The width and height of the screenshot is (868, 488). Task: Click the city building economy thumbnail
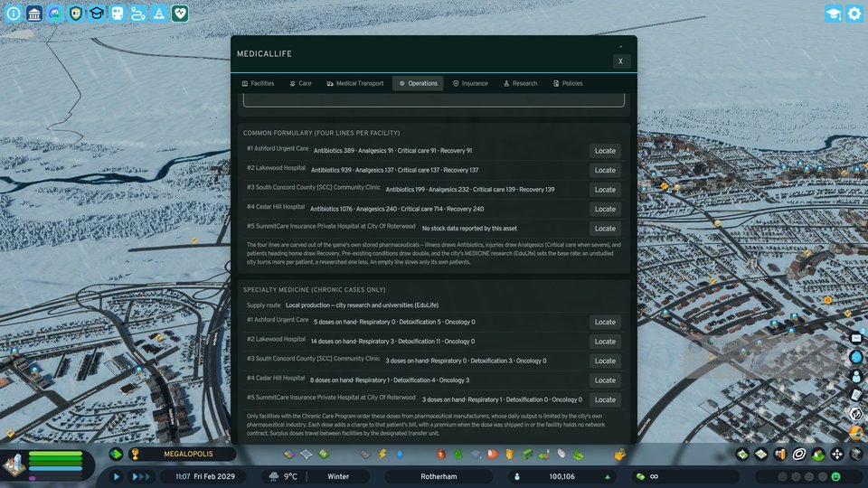14,465
